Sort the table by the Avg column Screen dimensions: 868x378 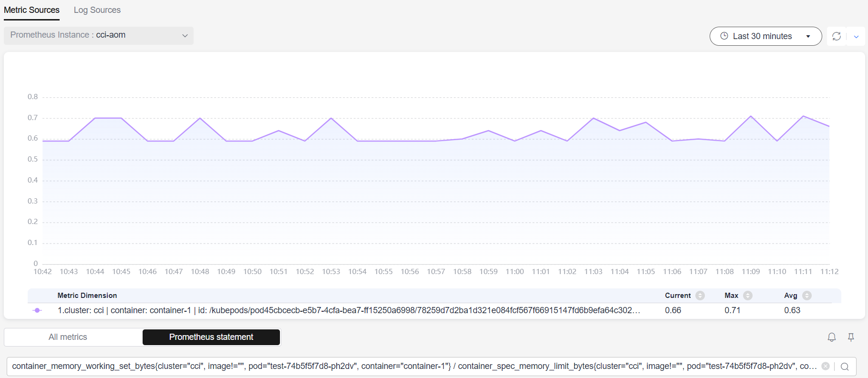click(806, 296)
